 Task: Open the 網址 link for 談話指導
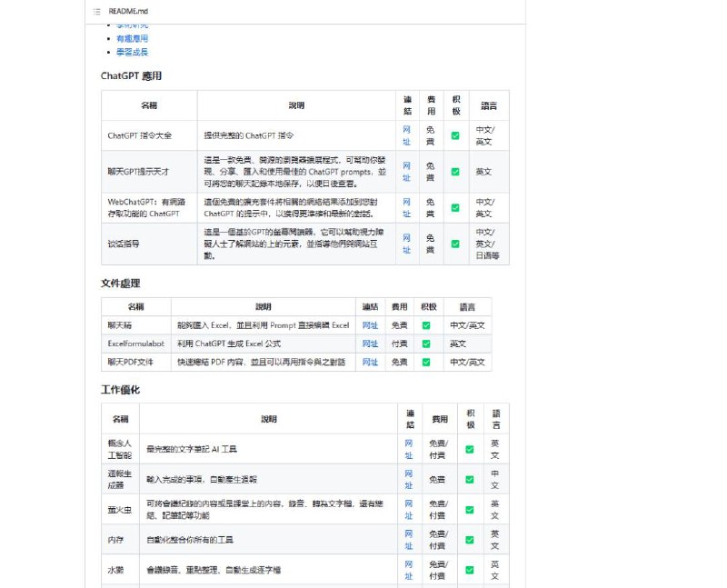[x=406, y=244]
